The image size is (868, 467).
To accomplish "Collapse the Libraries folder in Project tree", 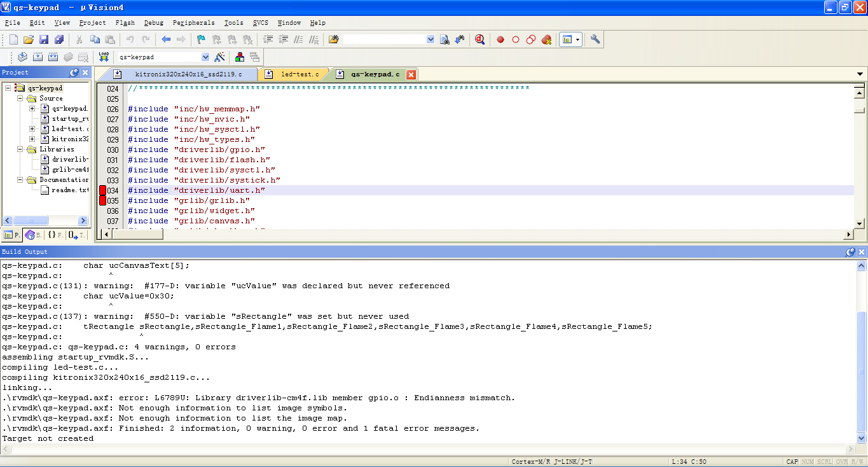I will point(20,149).
